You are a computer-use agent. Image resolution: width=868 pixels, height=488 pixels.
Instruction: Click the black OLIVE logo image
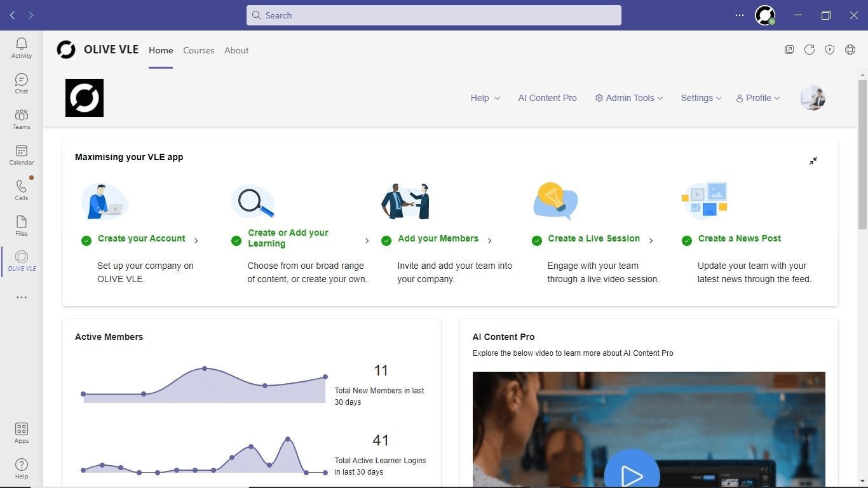[85, 98]
